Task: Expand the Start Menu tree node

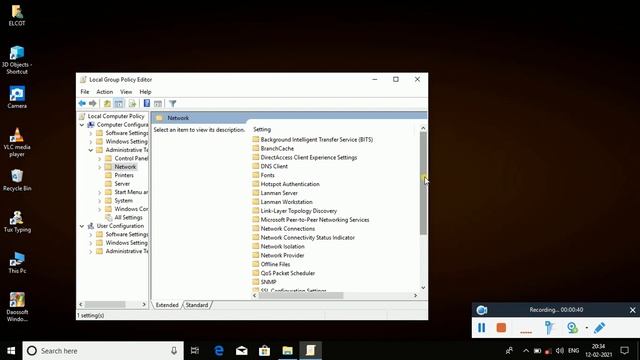Action: tap(99, 193)
